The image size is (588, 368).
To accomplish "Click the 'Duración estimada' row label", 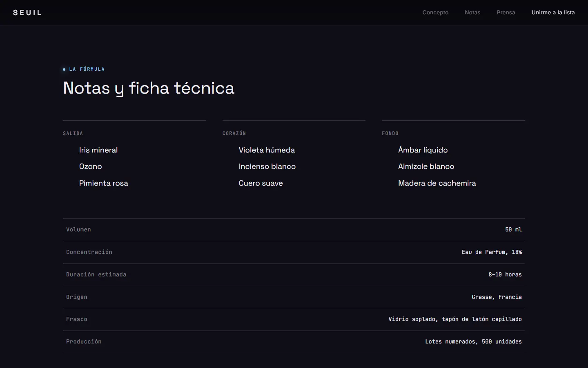I will [96, 275].
